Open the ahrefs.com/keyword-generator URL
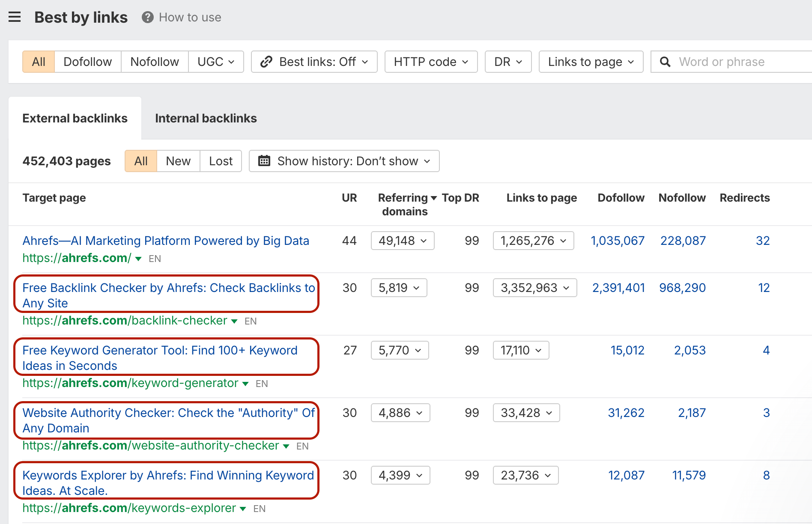The width and height of the screenshot is (812, 524). 130,383
